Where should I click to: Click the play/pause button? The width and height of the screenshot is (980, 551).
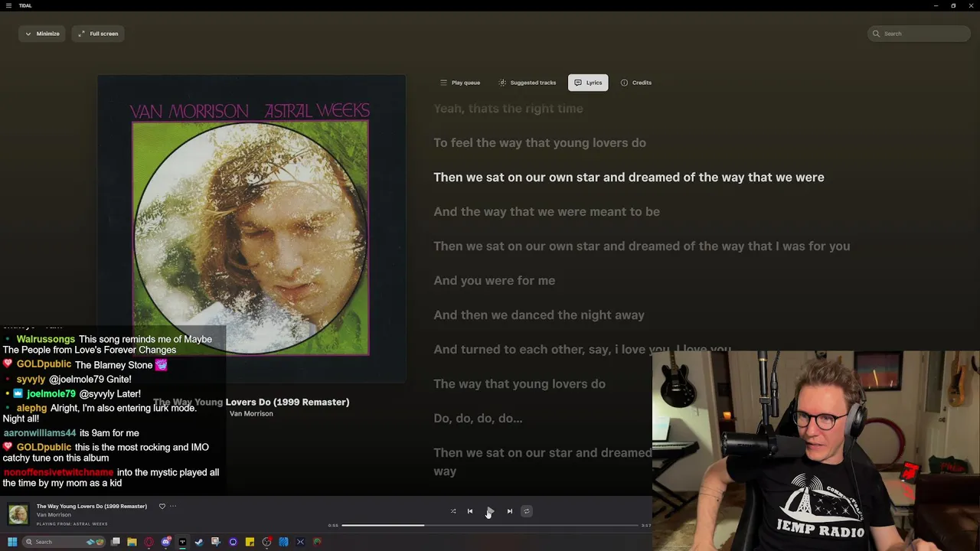click(x=490, y=511)
